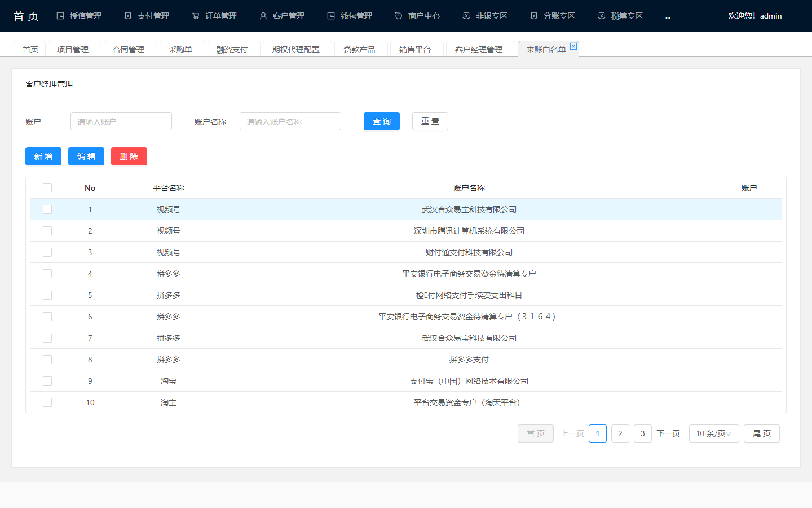The height and width of the screenshot is (508, 812).
Task: Check the row 7 拼多多 checkbox
Action: coord(47,338)
